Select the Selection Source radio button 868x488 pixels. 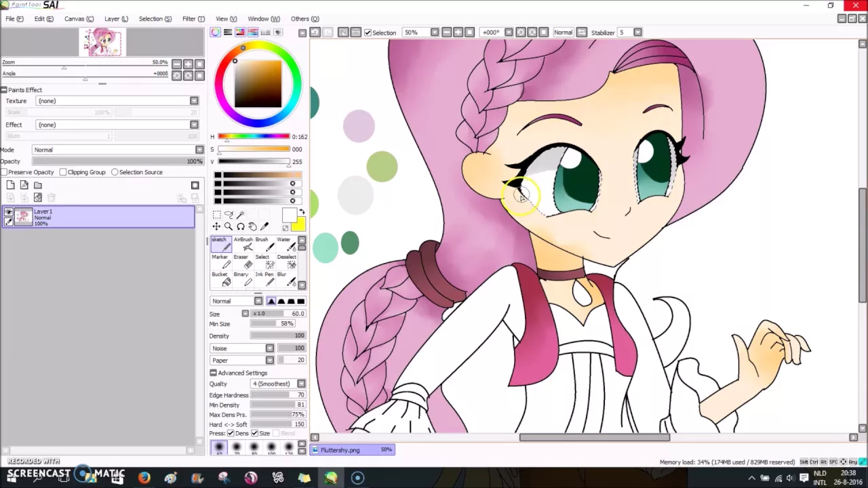115,172
